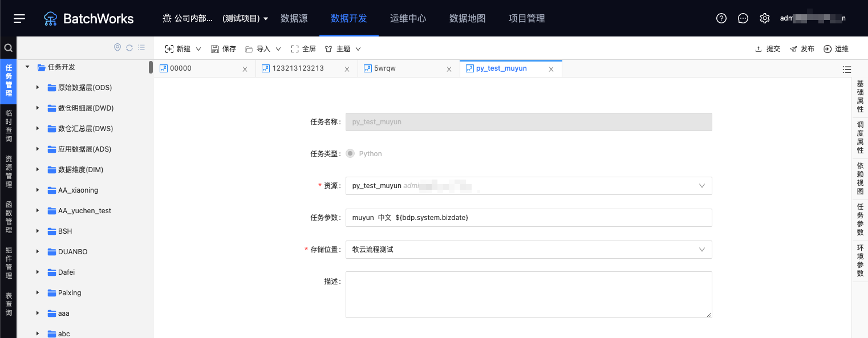The width and height of the screenshot is (868, 338).
Task: Open the messages chat-bubble icon
Action: pyautogui.click(x=743, y=18)
